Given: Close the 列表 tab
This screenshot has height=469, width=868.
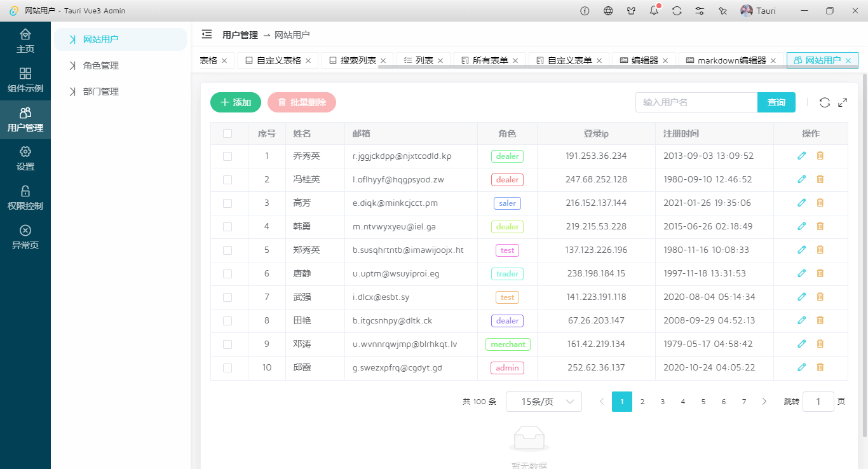Looking at the screenshot, I should 439,61.
